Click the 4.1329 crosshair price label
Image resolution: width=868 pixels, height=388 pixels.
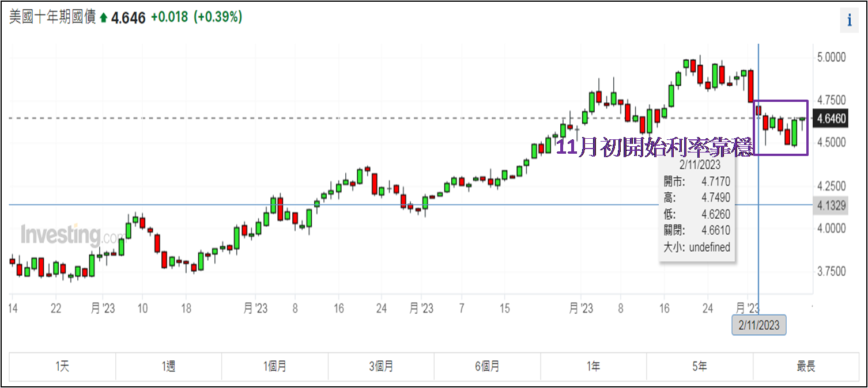[831, 205]
